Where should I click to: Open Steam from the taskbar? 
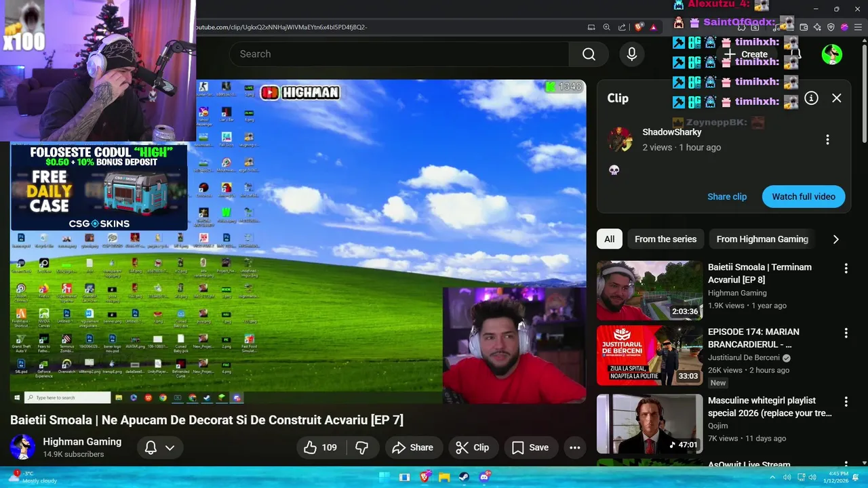pos(465,477)
